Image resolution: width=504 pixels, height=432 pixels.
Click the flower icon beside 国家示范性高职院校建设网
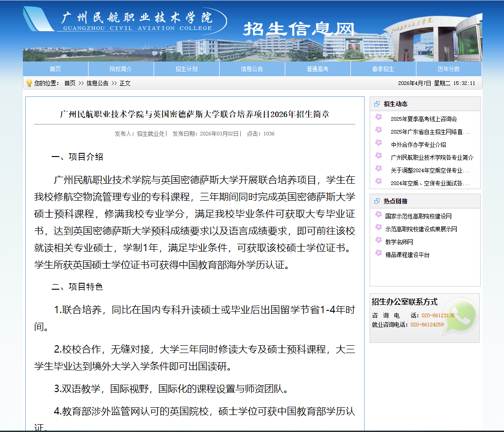(378, 214)
